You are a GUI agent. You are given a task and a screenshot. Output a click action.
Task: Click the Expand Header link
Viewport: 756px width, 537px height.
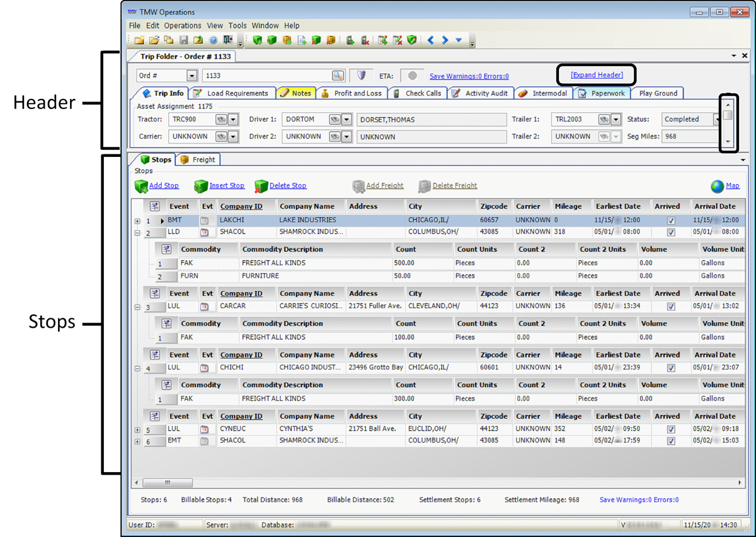pyautogui.click(x=597, y=75)
